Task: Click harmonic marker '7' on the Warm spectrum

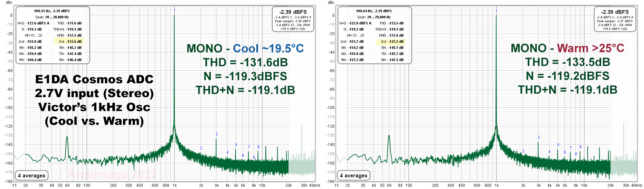Action: coord(571,148)
